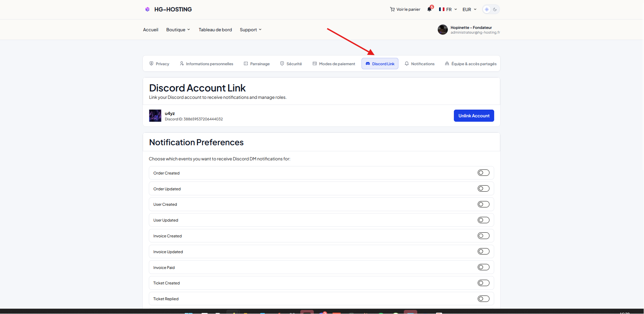Screen dimensions: 644x314
Task: Click the HG-HOSTING logo icon
Action: coord(147,9)
